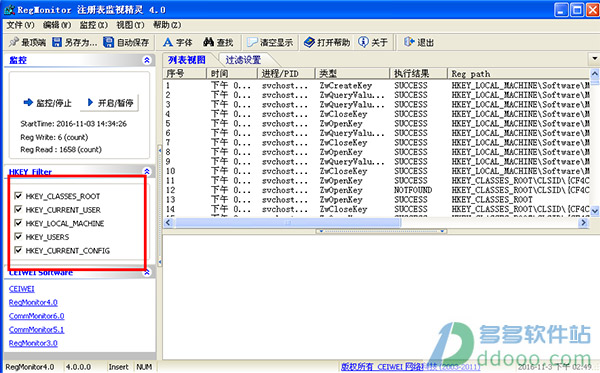Open the 监控 menu
The height and width of the screenshot is (373, 600).
pyautogui.click(x=94, y=25)
